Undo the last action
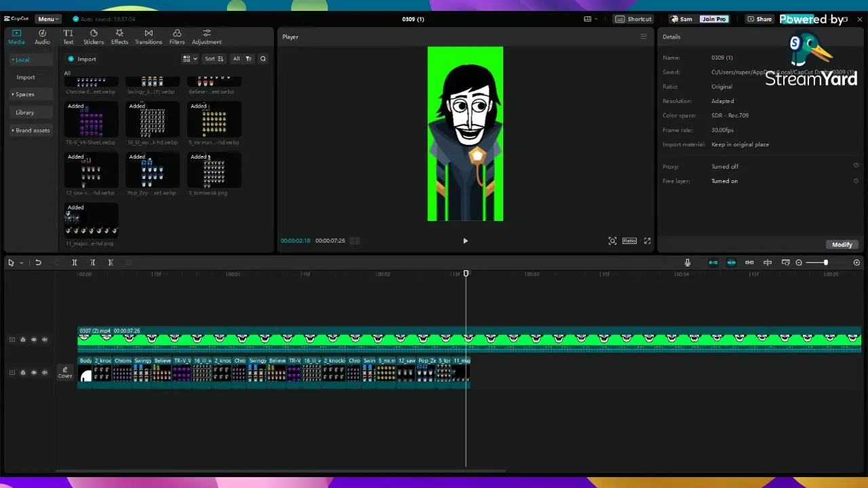The height and width of the screenshot is (488, 868). [x=38, y=262]
